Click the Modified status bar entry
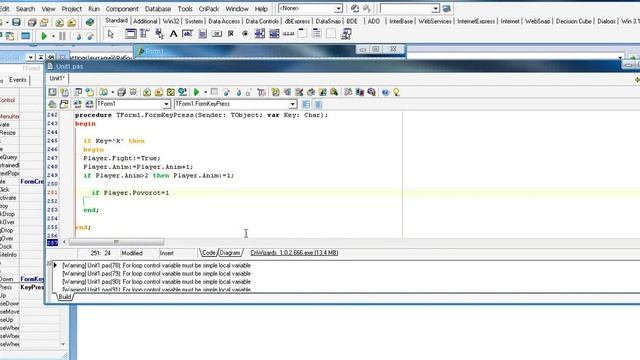The width and height of the screenshot is (640, 360). [x=132, y=253]
